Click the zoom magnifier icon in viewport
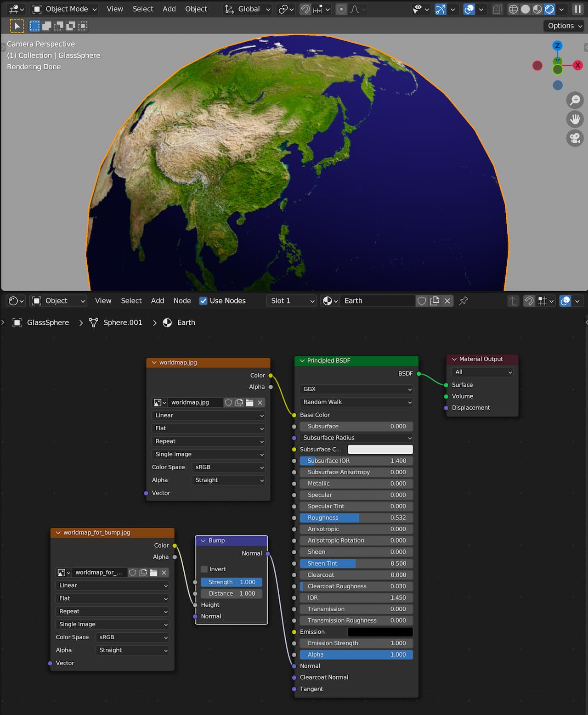The image size is (588, 715). 575,100
